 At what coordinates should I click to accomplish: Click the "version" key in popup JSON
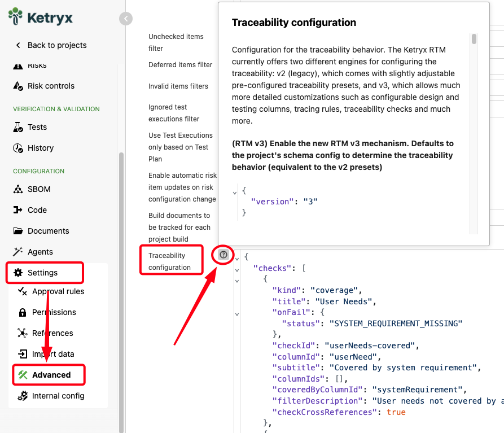pyautogui.click(x=272, y=202)
